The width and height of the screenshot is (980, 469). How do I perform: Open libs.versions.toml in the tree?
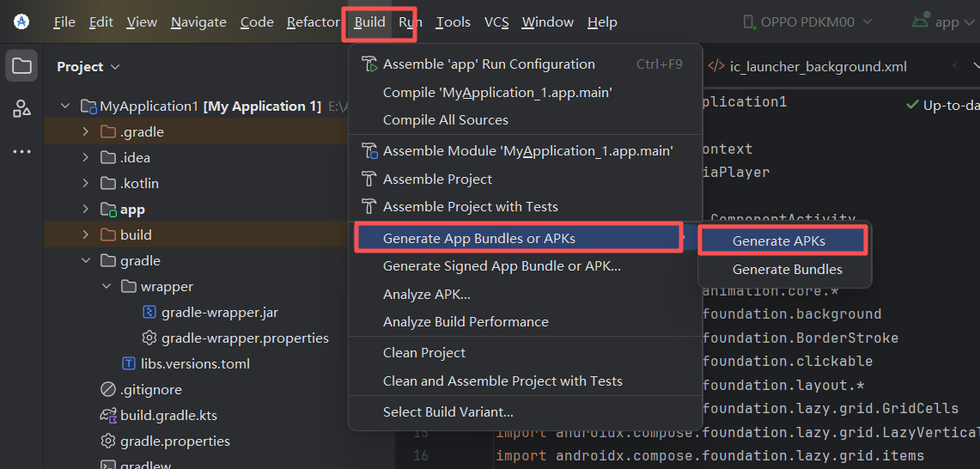(195, 363)
